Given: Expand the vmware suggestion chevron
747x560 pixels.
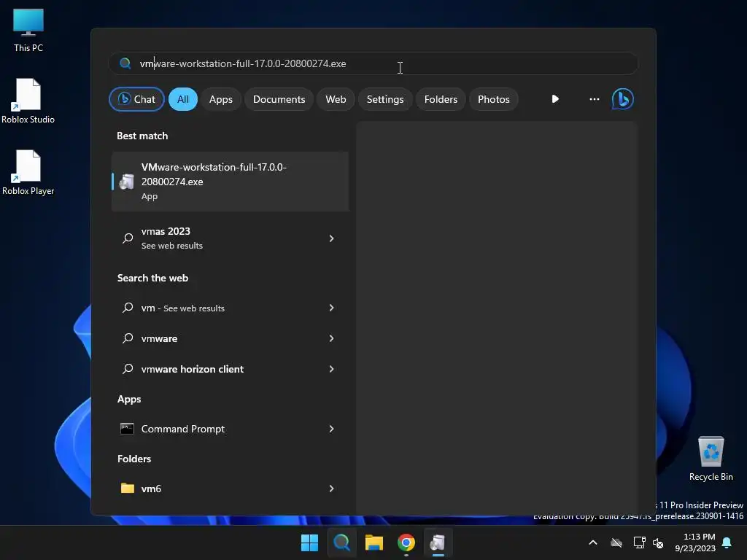Looking at the screenshot, I should [332, 338].
